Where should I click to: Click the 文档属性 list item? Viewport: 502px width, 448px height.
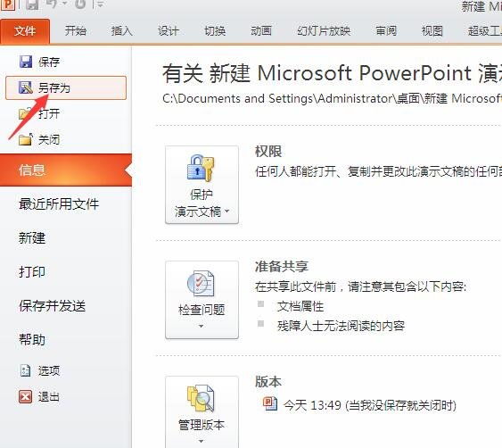coord(300,307)
